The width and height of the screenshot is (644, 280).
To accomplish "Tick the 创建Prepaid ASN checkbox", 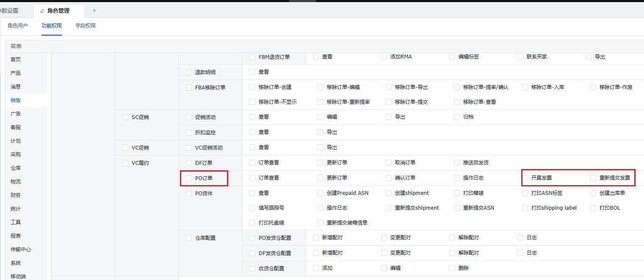I will click(x=321, y=193).
